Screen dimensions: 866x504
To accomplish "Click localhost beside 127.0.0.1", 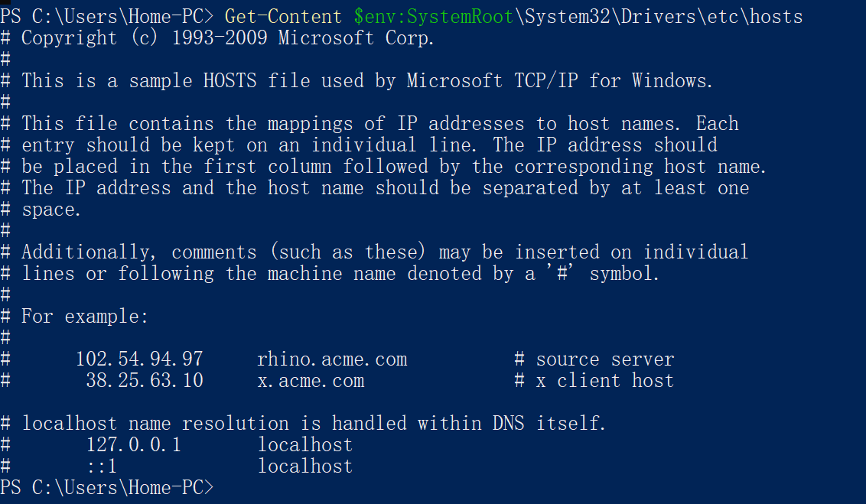I will (305, 444).
